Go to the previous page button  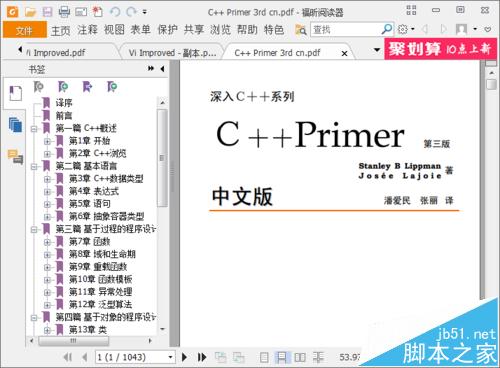[85, 357]
